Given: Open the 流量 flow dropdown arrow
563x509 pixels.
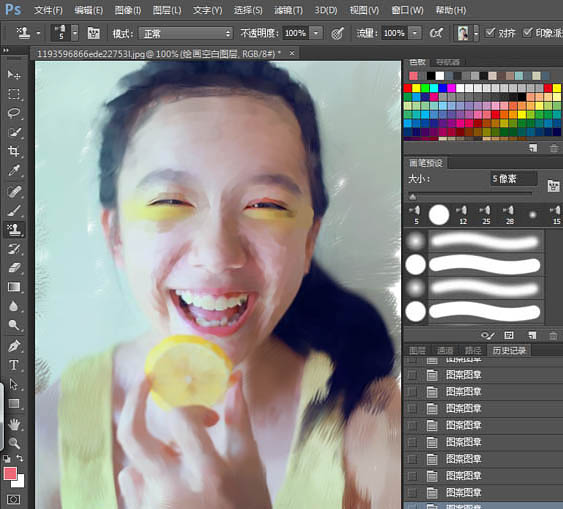Looking at the screenshot, I should (415, 33).
